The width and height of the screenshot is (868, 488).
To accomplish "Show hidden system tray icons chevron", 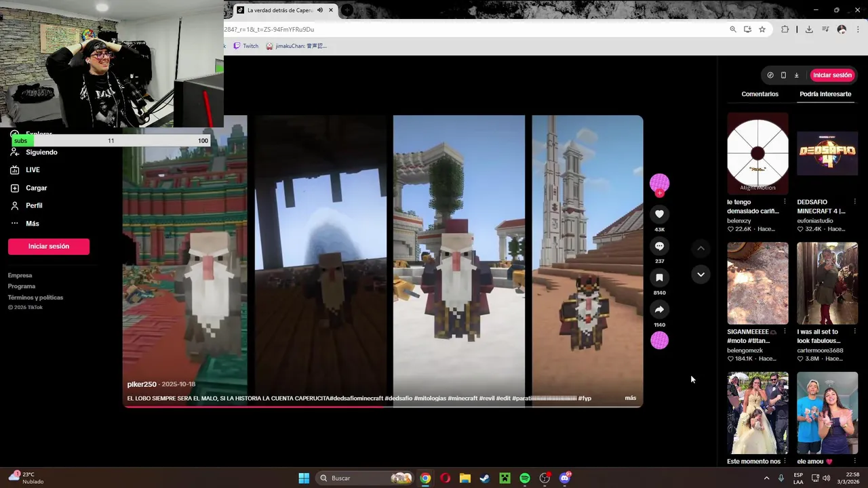I will click(767, 479).
